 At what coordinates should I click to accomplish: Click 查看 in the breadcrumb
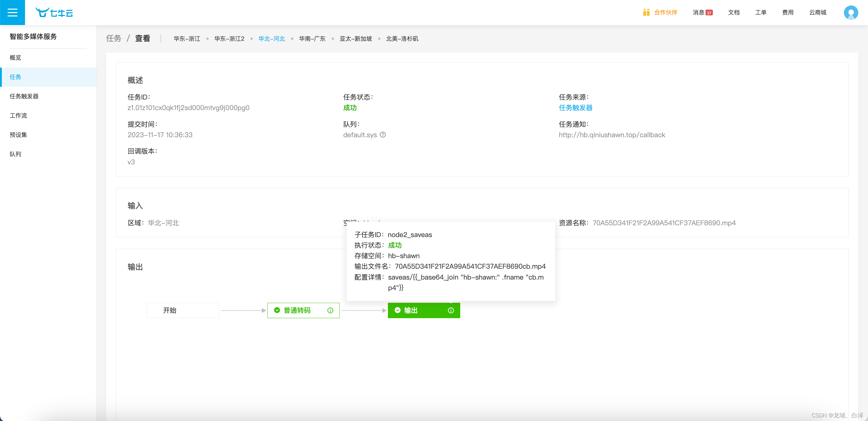pyautogui.click(x=143, y=38)
